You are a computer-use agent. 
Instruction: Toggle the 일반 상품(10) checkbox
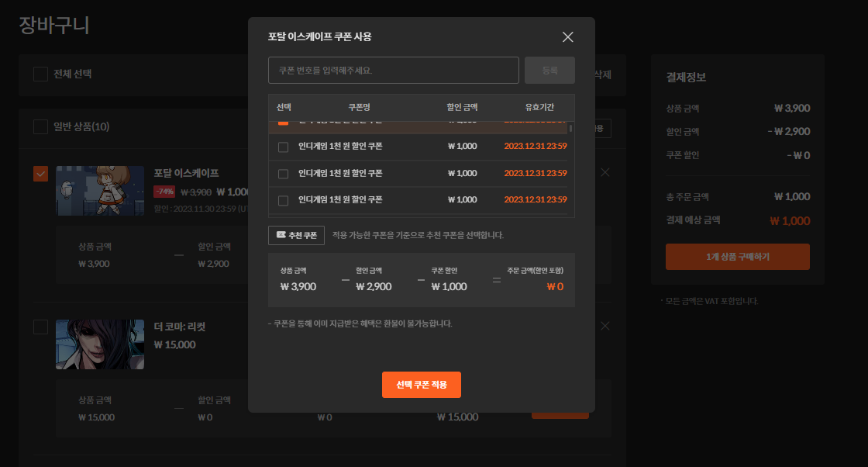(40, 127)
